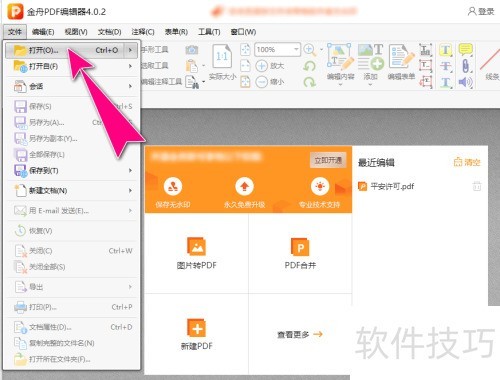Open the 表单(R) menu
Viewport: 500px width, 380px height.
pos(176,32)
